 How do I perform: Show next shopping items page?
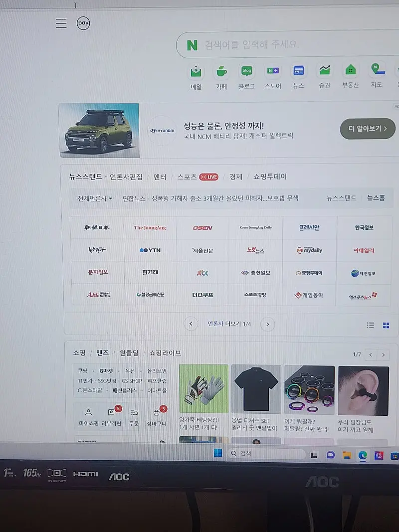[383, 355]
